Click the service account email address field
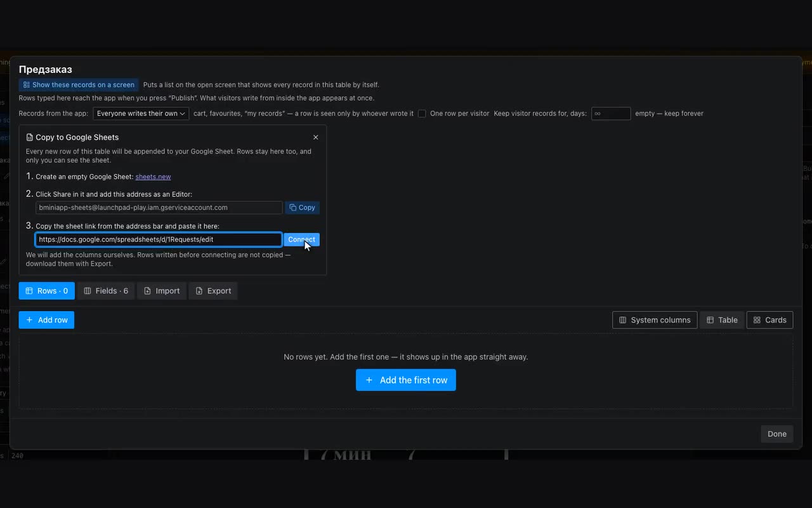 pos(159,208)
